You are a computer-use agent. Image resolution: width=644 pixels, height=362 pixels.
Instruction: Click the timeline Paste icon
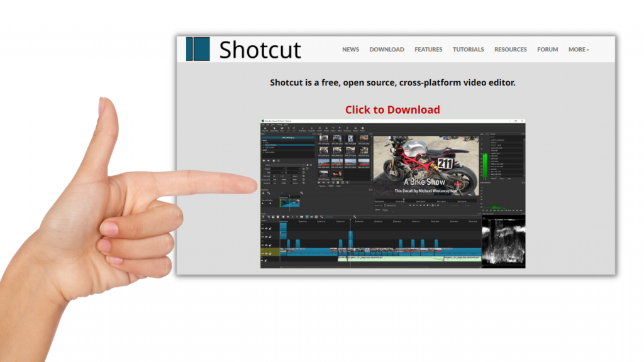click(x=277, y=217)
